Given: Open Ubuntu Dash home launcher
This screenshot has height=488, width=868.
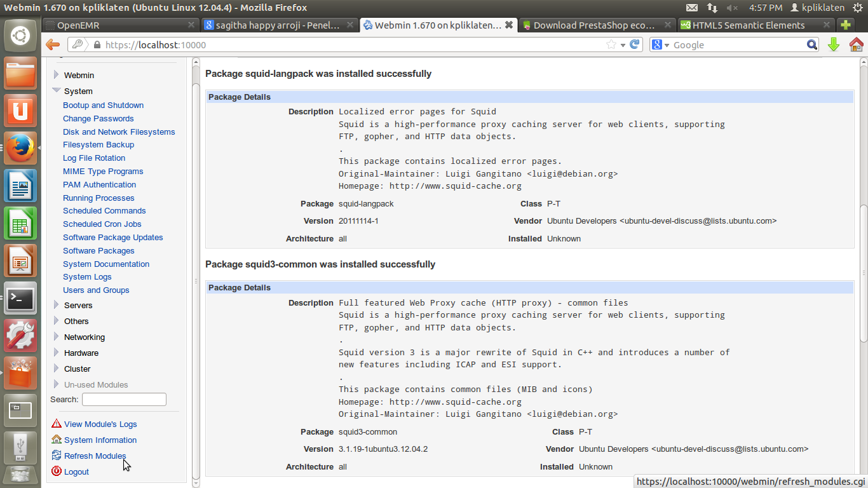Looking at the screenshot, I should 20,36.
